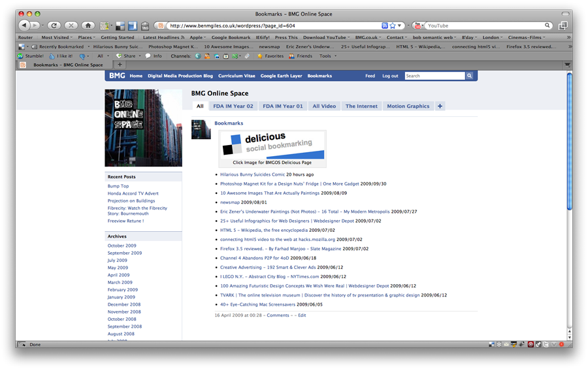Reload the page with the refresh button
Viewport: 588px width, 369px height.
tap(54, 25)
